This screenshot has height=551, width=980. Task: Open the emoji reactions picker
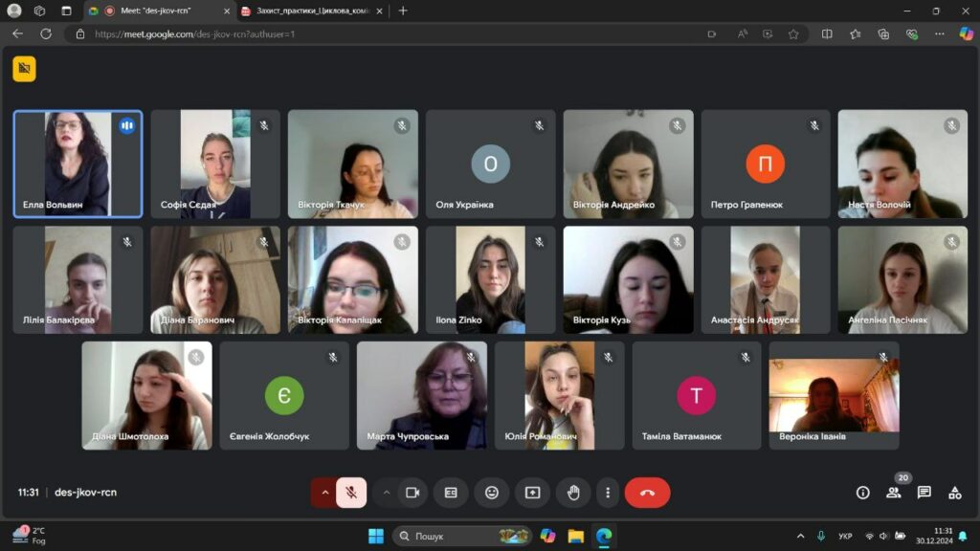(x=492, y=493)
